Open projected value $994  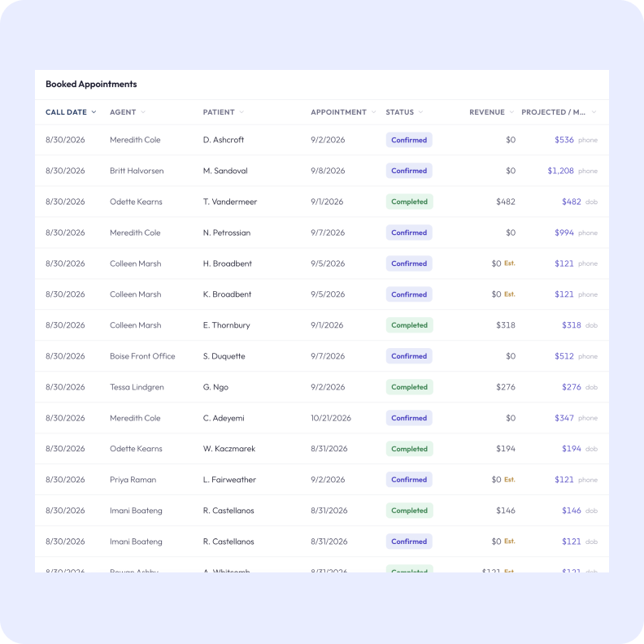click(564, 233)
